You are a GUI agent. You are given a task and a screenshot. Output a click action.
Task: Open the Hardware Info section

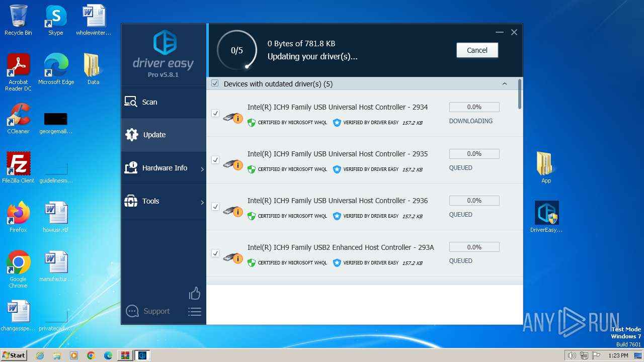(164, 168)
